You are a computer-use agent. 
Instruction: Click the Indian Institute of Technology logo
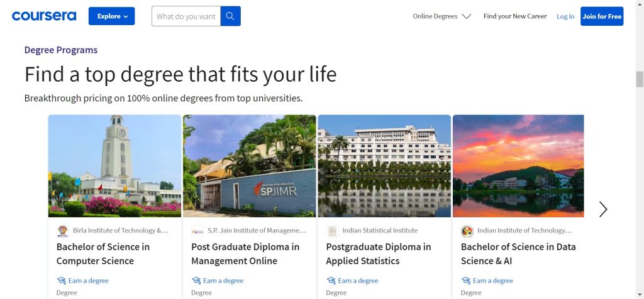[467, 231]
